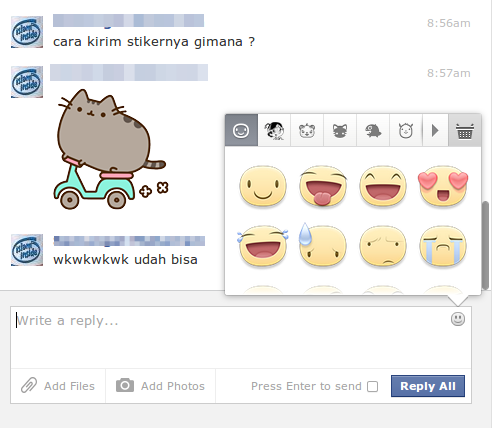Send the sweat drop face sticker
This screenshot has height=428, width=494.
(323, 245)
